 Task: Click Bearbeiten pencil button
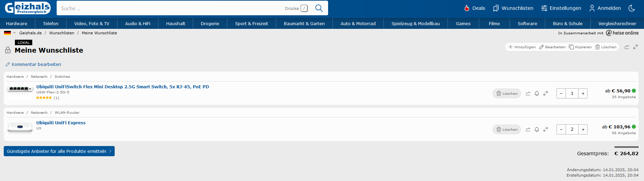(x=552, y=47)
